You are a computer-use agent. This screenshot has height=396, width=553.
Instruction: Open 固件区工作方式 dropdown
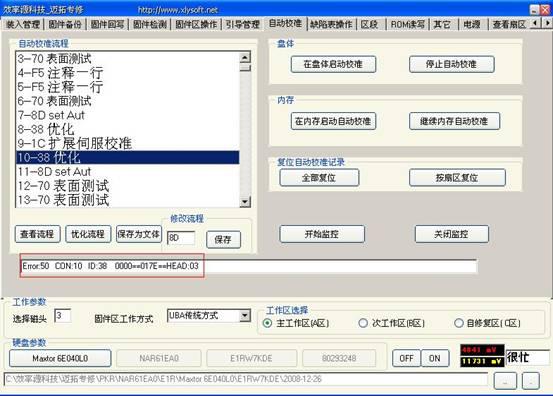click(x=245, y=315)
